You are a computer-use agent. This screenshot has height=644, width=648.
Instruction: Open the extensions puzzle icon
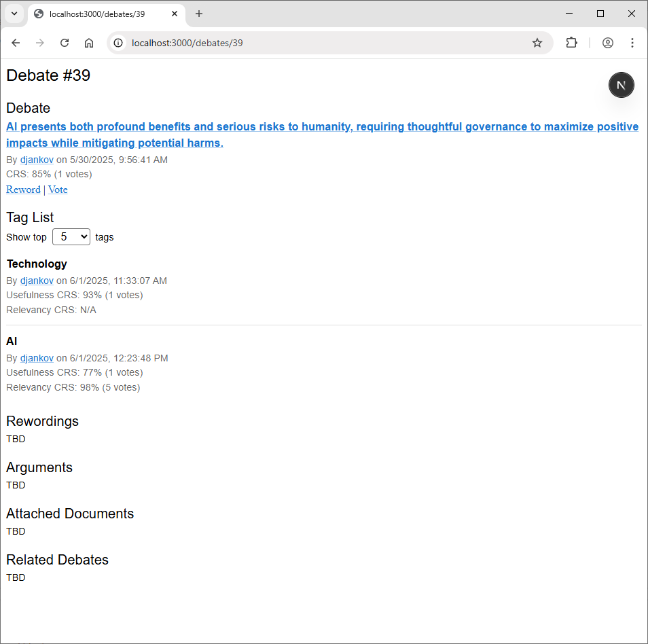pos(571,43)
